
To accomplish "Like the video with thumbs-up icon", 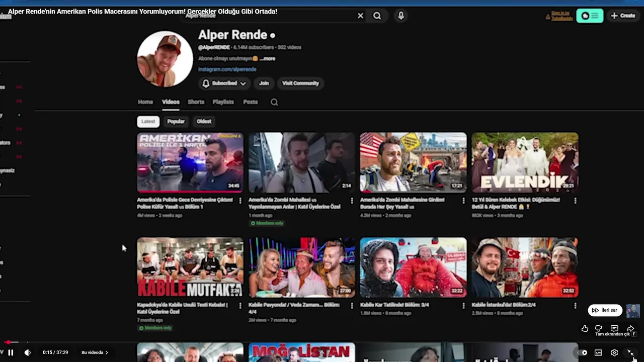I will click(x=585, y=328).
